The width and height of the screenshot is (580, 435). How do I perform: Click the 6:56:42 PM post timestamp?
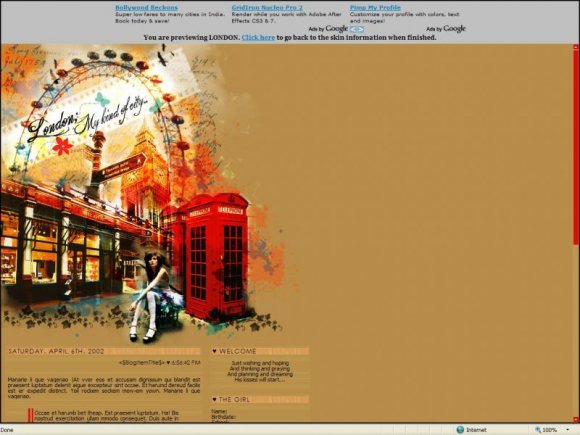[186, 363]
